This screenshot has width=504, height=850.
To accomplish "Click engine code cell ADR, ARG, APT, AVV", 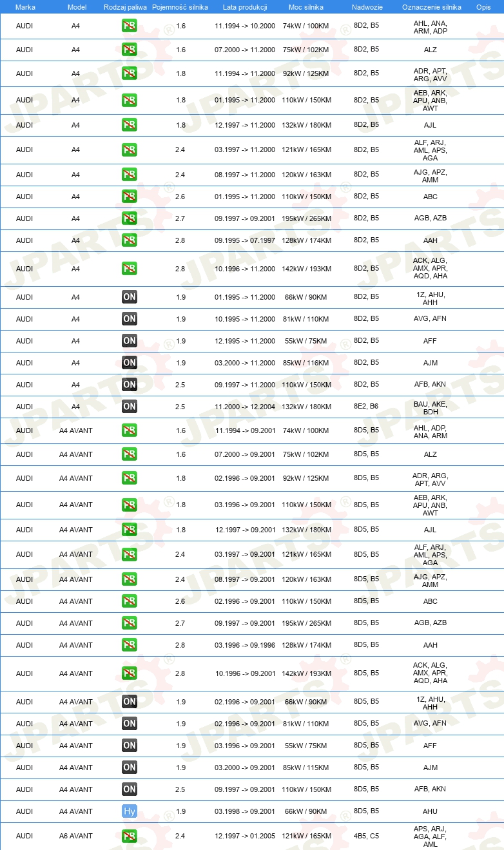I will tap(431, 479).
